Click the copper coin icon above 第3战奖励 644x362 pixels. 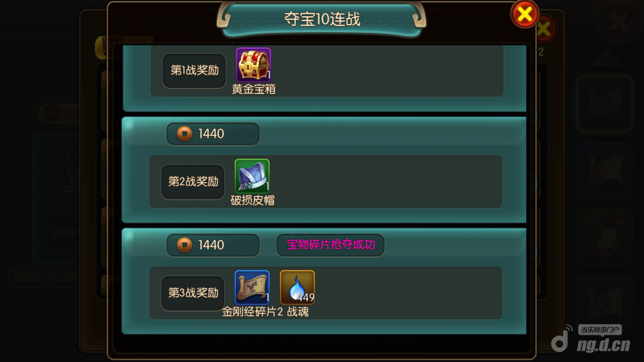point(185,245)
